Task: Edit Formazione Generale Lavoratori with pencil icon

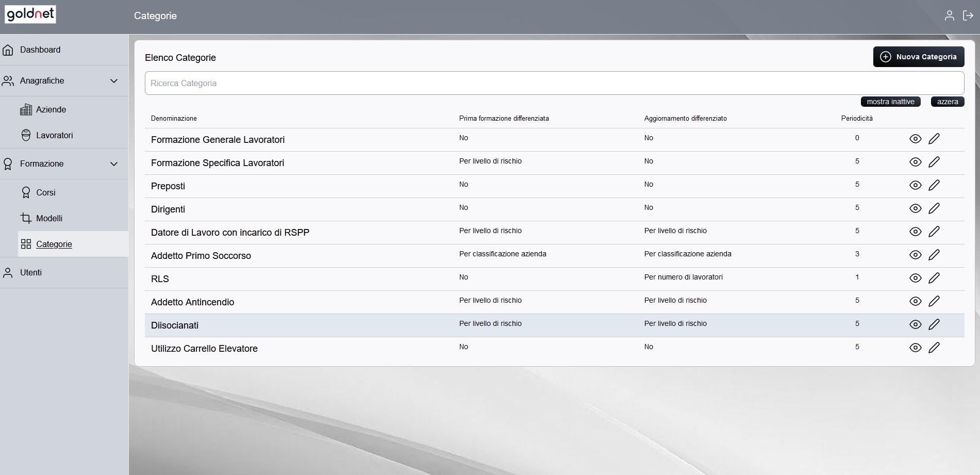Action: (934, 139)
